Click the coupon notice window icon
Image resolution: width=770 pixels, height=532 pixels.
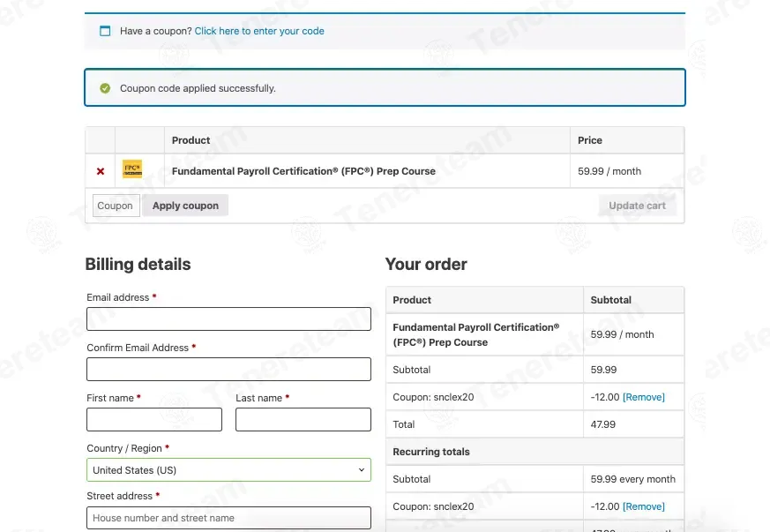click(x=105, y=31)
